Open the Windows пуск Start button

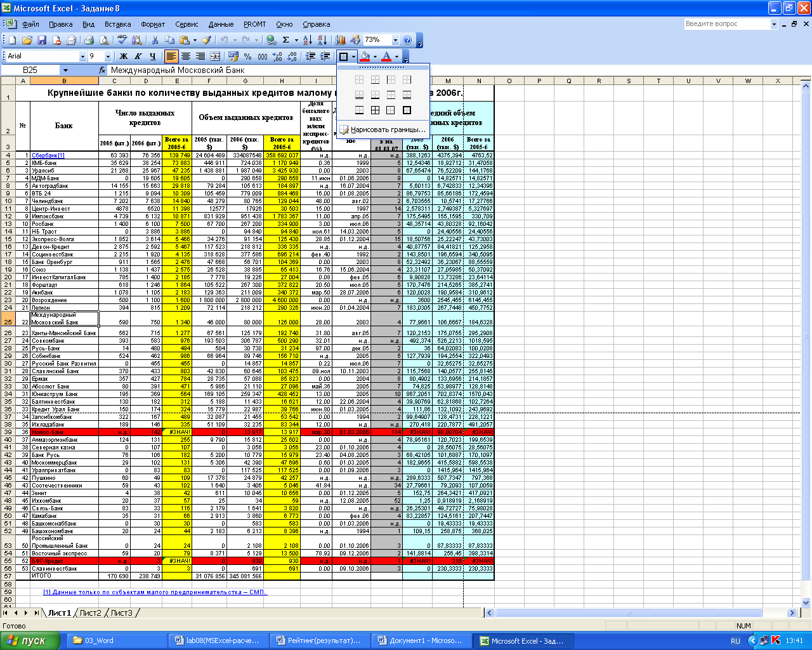pos(30,640)
